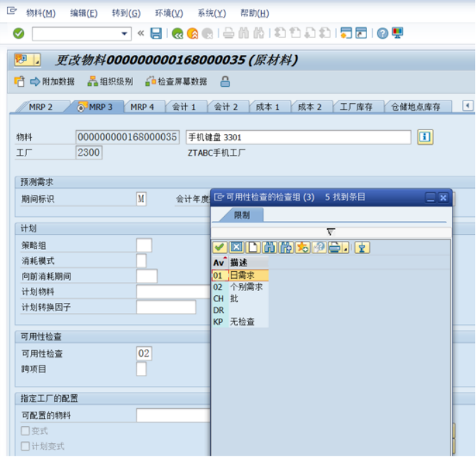Viewport: 476px width, 457px height.
Task: Add to personal list star icon
Action: click(x=302, y=248)
